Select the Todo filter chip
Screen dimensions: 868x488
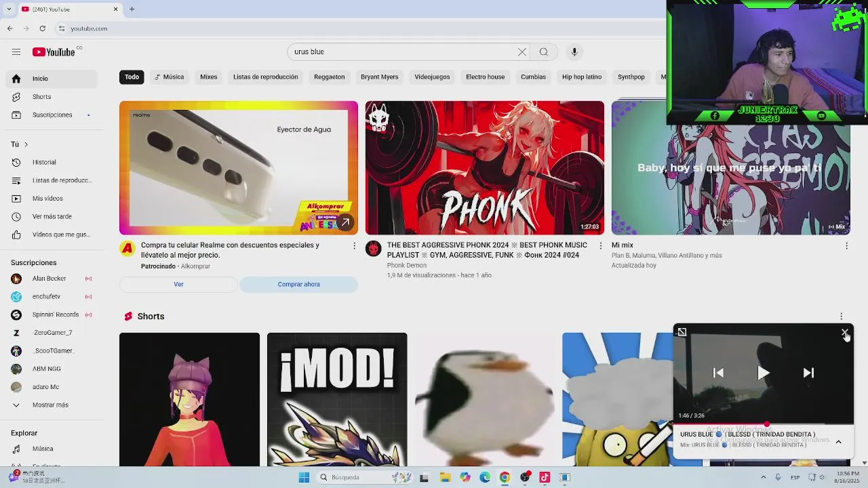pos(132,77)
